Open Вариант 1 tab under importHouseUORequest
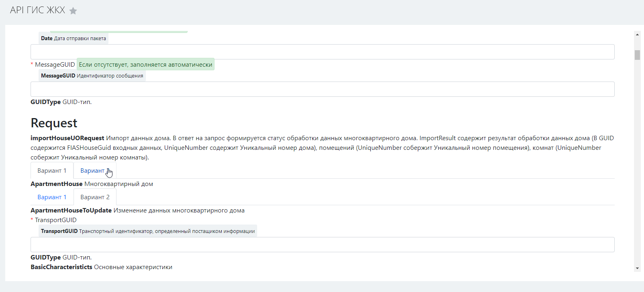The height and width of the screenshot is (292, 644). tap(52, 171)
